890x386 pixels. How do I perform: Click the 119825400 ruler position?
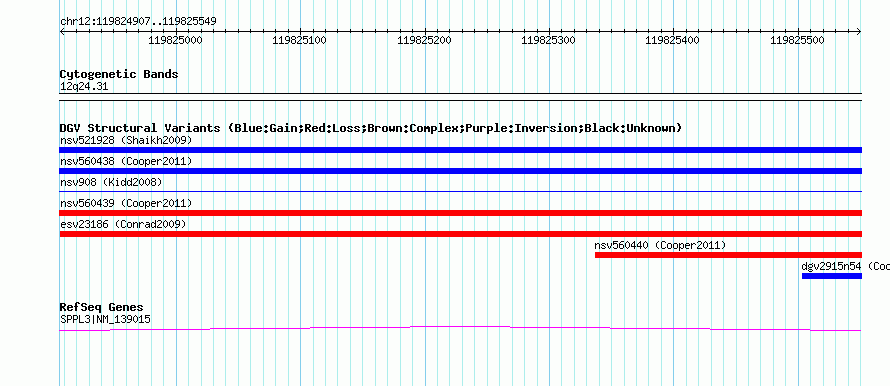pos(673,40)
